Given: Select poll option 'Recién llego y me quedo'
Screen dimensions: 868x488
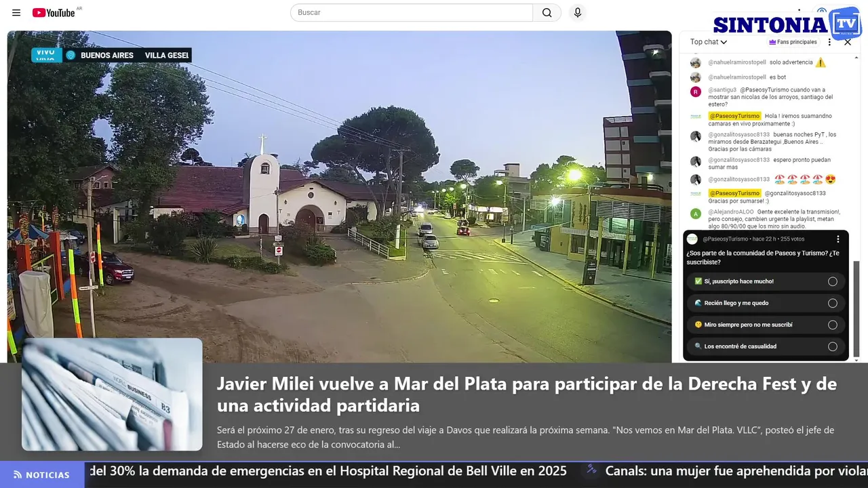Looking at the screenshot, I should click(767, 303).
